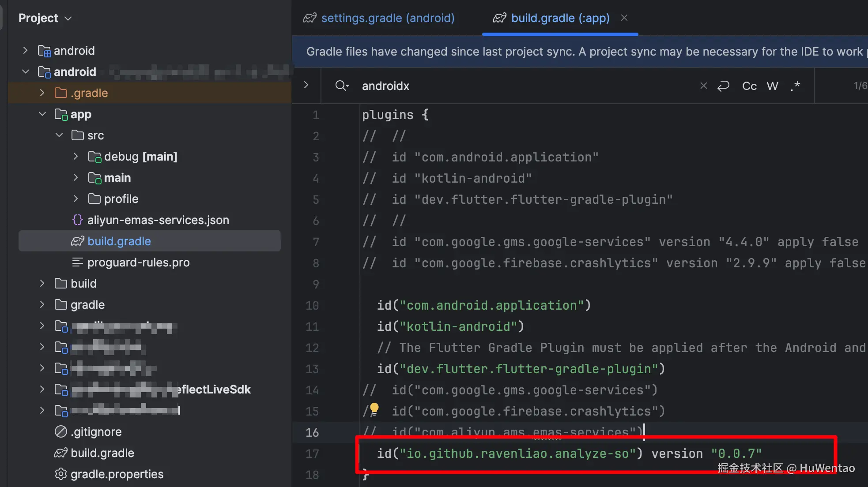Expand the .gradle folder

(42, 93)
